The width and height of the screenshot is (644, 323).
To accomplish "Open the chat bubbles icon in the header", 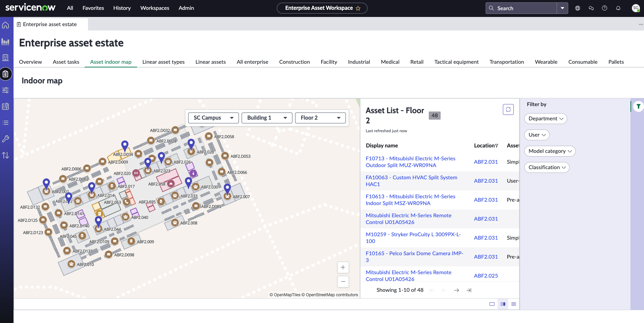I will pyautogui.click(x=591, y=8).
